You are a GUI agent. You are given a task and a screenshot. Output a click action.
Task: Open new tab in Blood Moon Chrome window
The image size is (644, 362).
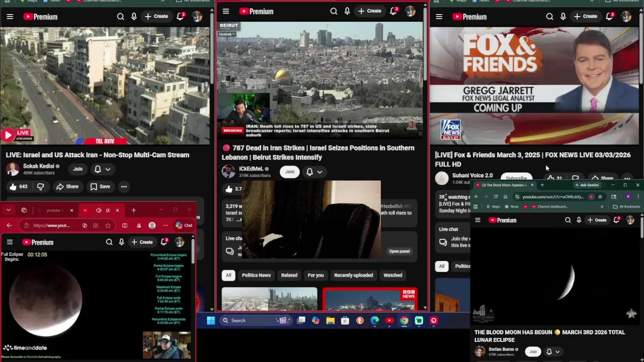tap(542, 185)
